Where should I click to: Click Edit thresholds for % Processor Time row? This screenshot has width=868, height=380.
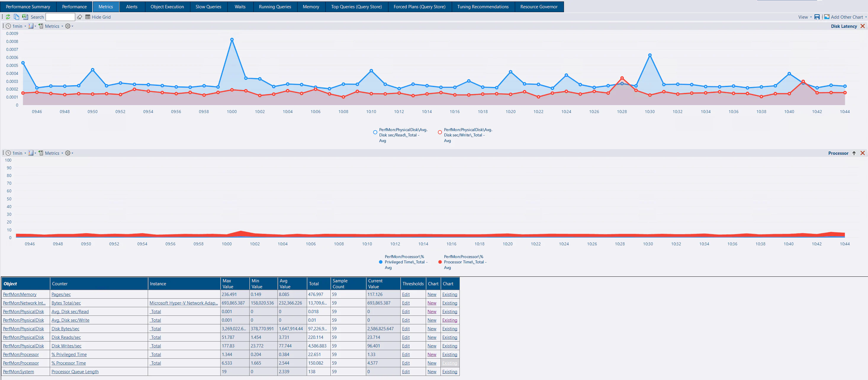(x=406, y=363)
